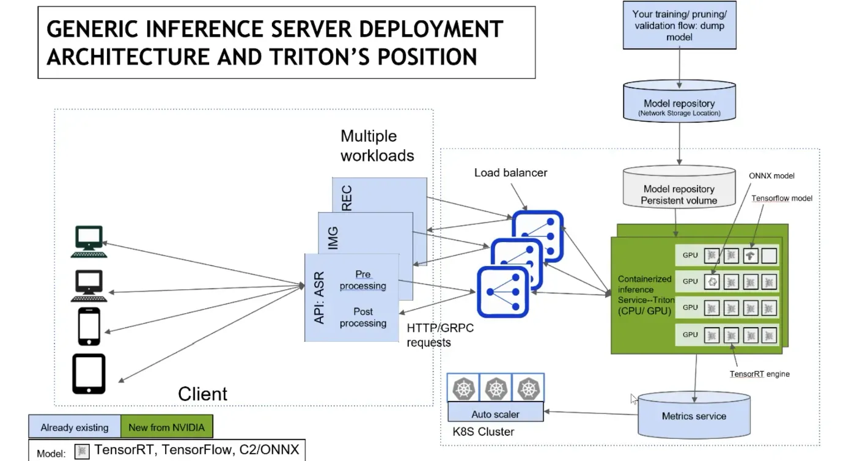
Task: Click the 'Multiple workloads' heading
Action: pos(377,146)
